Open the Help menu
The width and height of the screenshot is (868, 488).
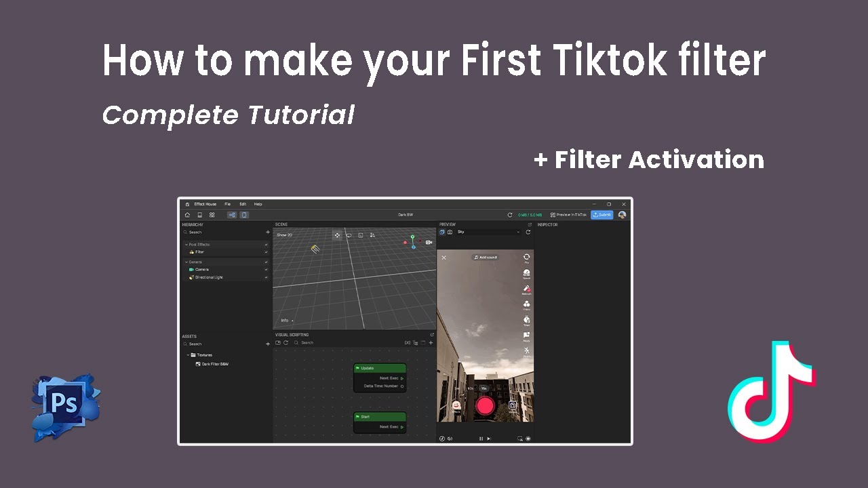[x=258, y=204]
